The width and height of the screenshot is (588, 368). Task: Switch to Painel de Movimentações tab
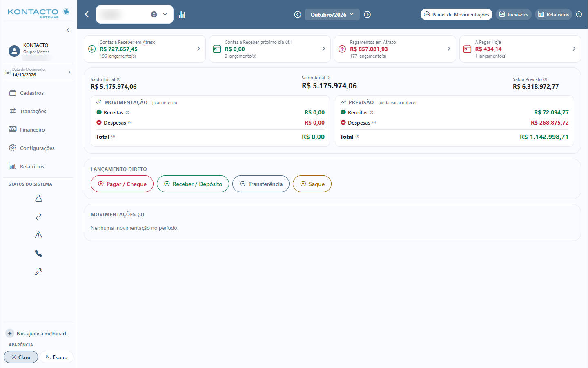(x=457, y=14)
